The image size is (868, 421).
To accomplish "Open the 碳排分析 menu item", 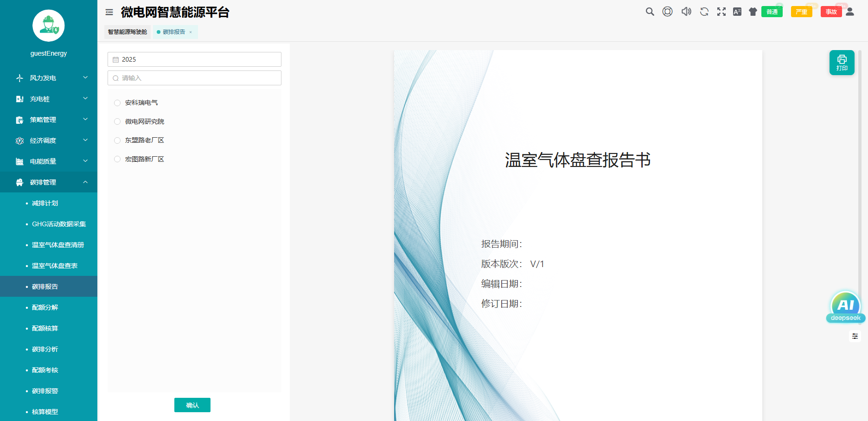I will 45,349.
